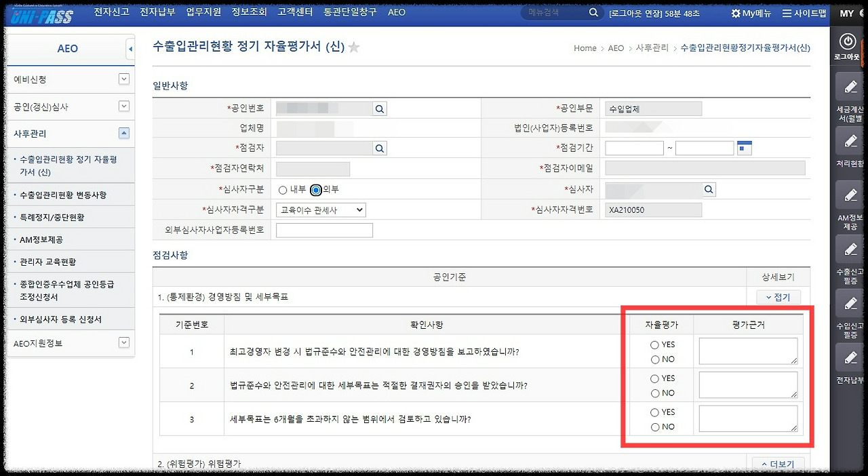The height and width of the screenshot is (476, 868).
Task: Collapse section 1 with 접기 button
Action: [x=778, y=297]
